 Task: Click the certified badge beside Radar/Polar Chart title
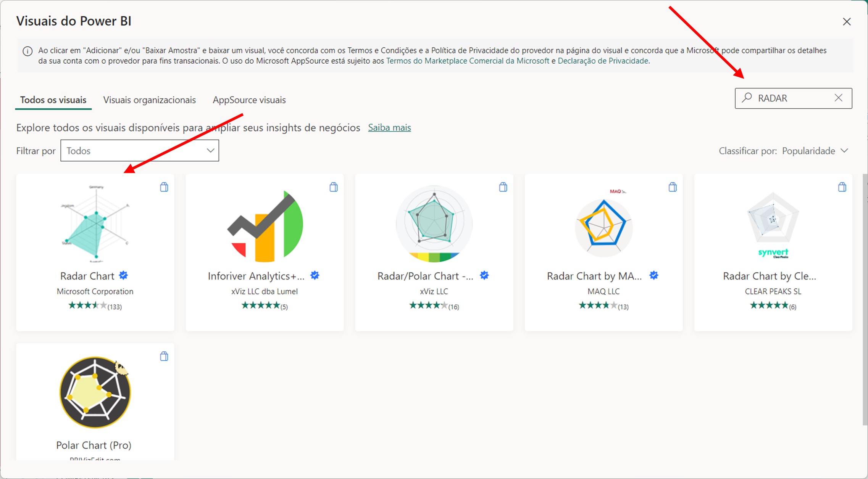click(x=484, y=275)
